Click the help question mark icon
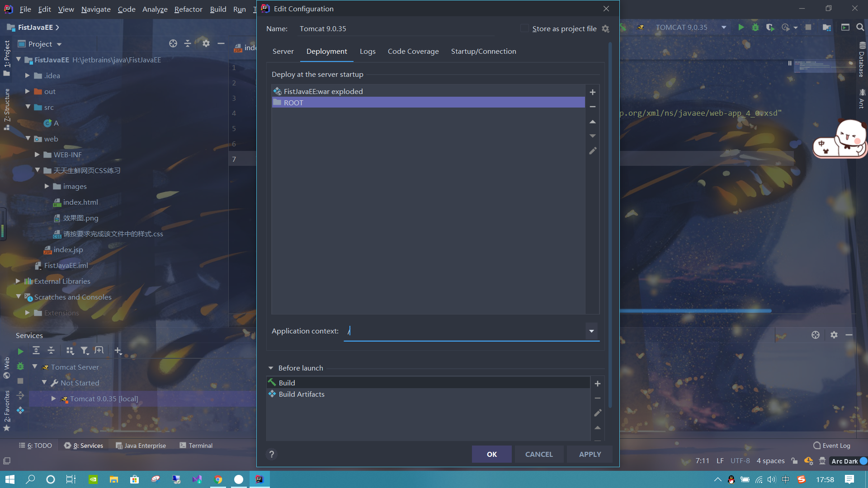This screenshot has width=868, height=488. (x=271, y=454)
